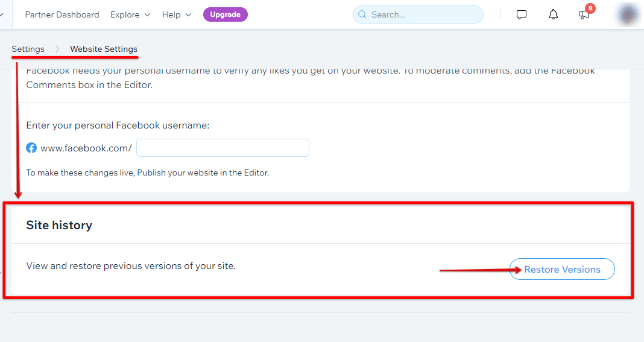Click 'To make these changes live' note
Image resolution: width=644 pixels, height=342 pixels.
pos(148,173)
